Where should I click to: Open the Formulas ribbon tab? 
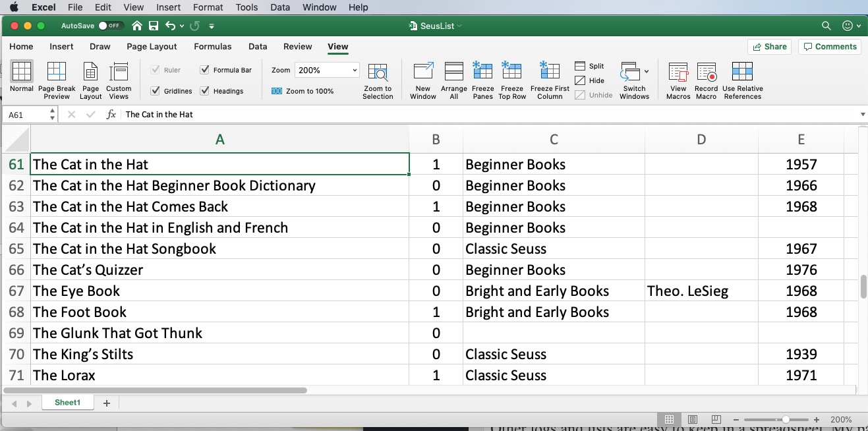tap(212, 46)
